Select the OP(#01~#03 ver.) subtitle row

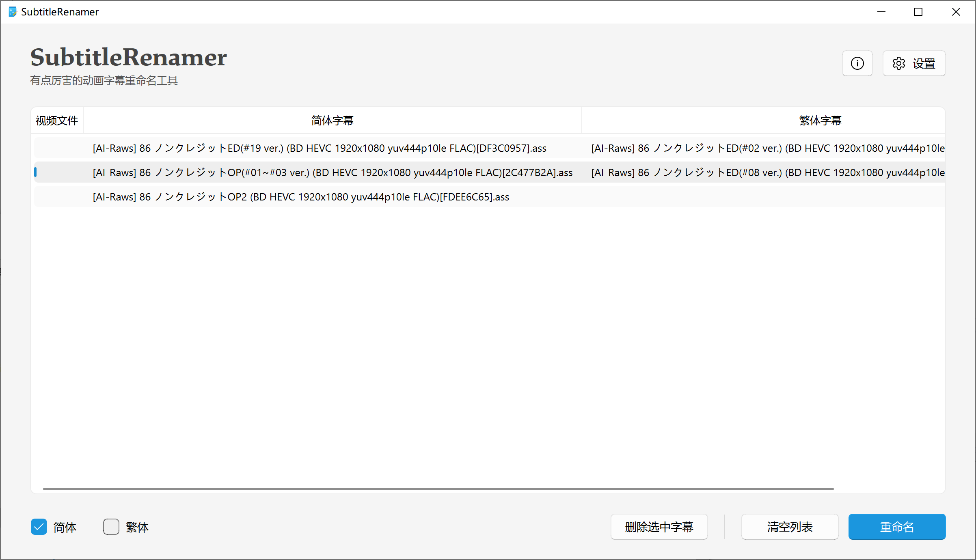pyautogui.click(x=332, y=172)
